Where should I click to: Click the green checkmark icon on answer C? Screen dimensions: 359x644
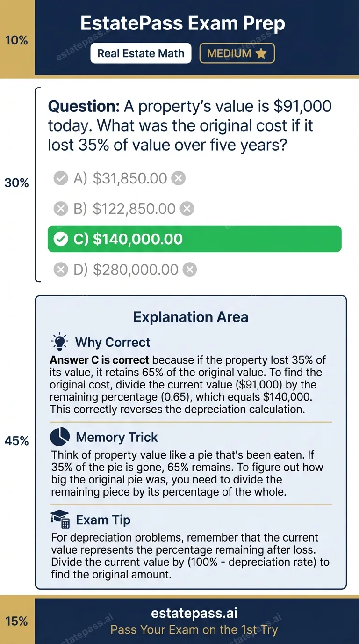(x=61, y=238)
